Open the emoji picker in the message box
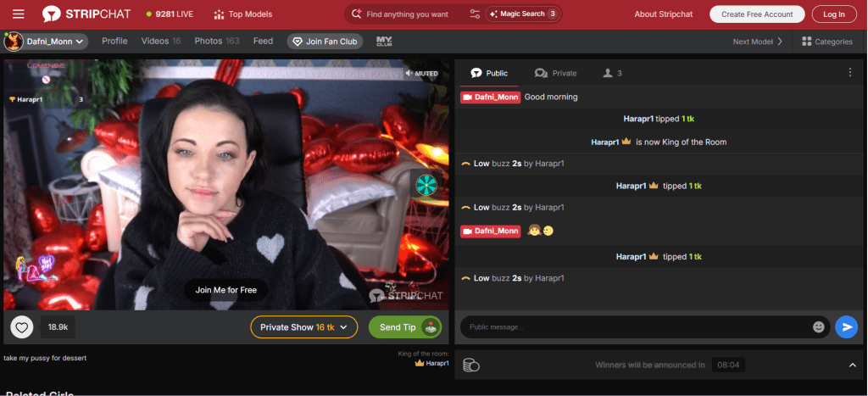Image resolution: width=868 pixels, height=396 pixels. [x=819, y=327]
